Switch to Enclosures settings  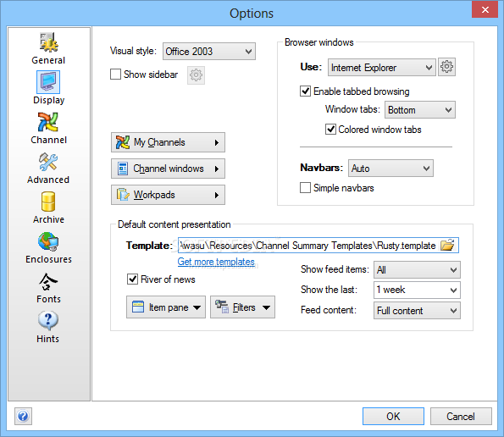48,247
